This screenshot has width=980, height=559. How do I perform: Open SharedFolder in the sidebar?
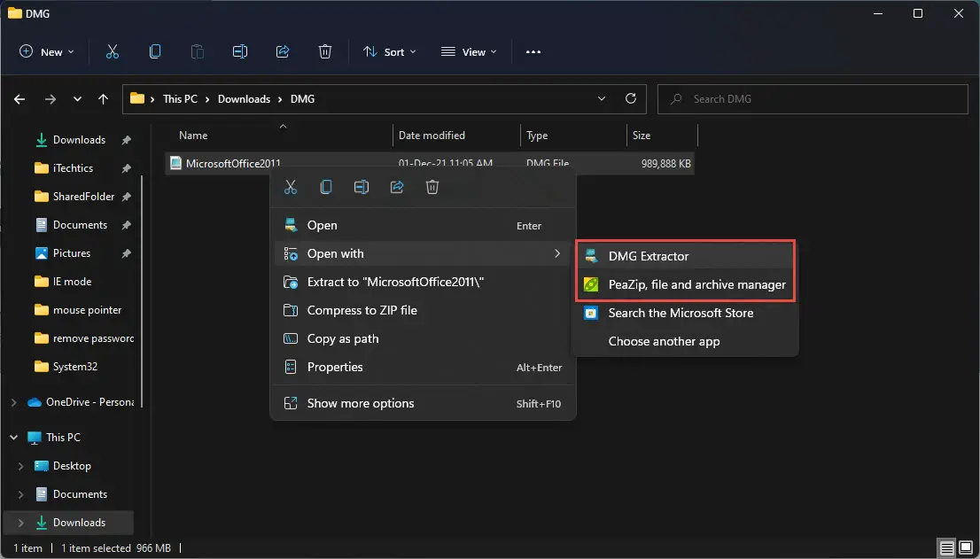pyautogui.click(x=83, y=197)
